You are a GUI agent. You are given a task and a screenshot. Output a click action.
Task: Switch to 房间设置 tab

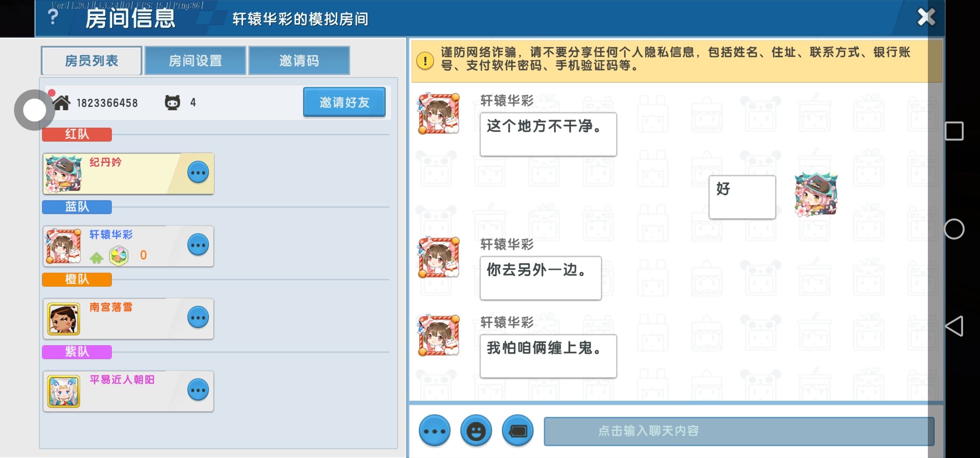click(x=195, y=61)
